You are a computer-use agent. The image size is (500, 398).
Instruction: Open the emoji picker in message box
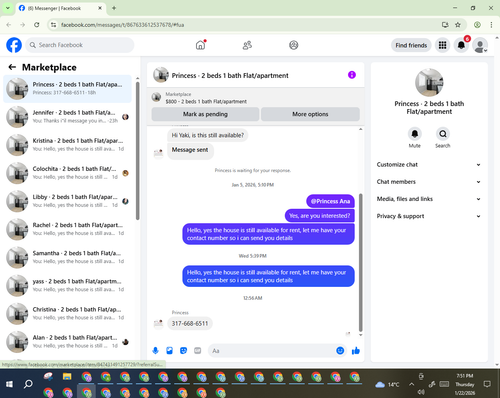pos(340,351)
